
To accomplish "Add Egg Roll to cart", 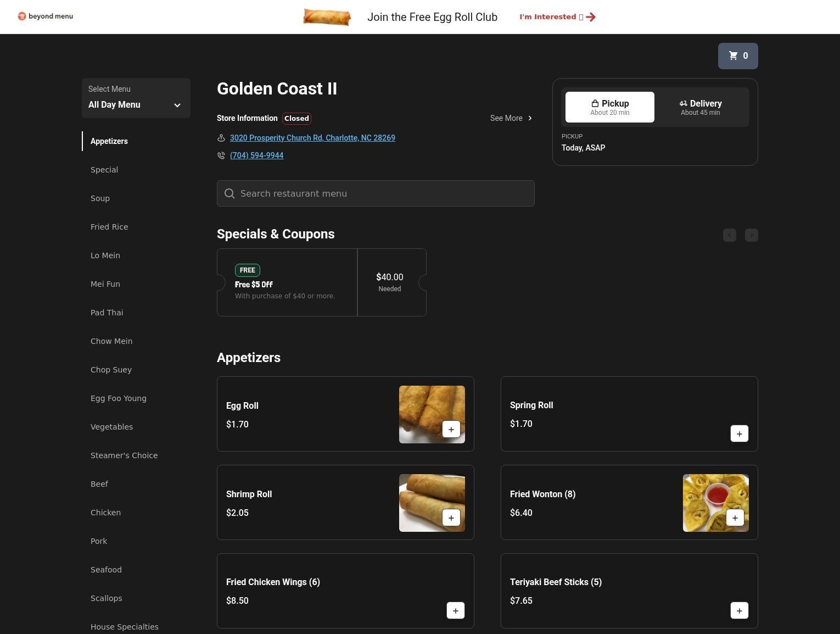I will point(451,430).
